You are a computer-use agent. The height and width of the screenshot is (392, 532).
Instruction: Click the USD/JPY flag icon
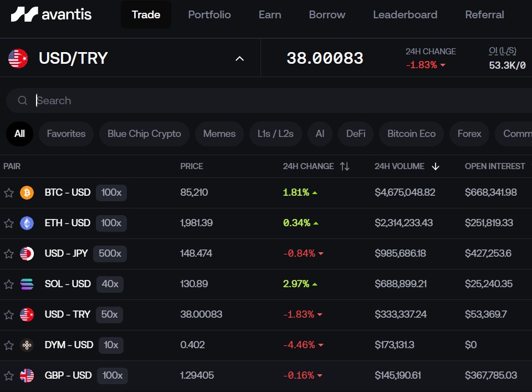26,253
